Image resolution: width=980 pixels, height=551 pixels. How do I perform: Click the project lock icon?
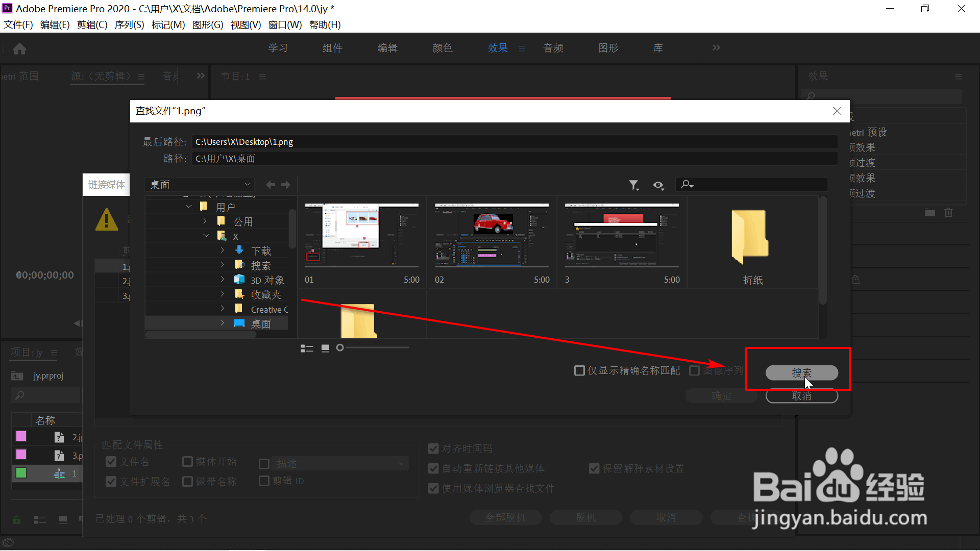pos(17,520)
